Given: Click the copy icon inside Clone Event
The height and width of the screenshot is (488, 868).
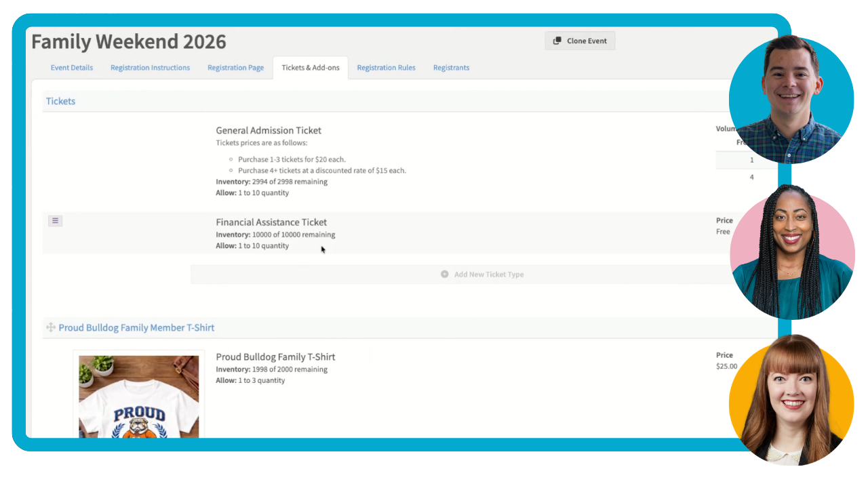Looking at the screenshot, I should coord(557,41).
